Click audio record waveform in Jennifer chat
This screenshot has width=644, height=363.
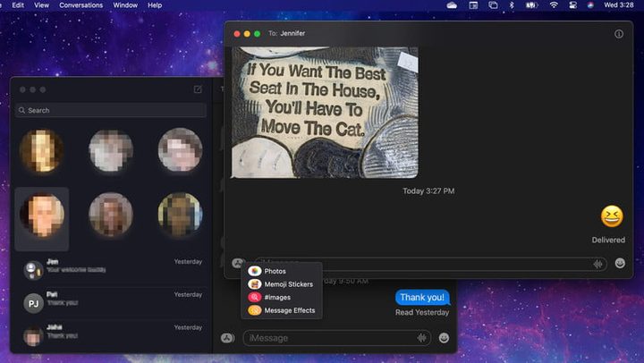(597, 264)
